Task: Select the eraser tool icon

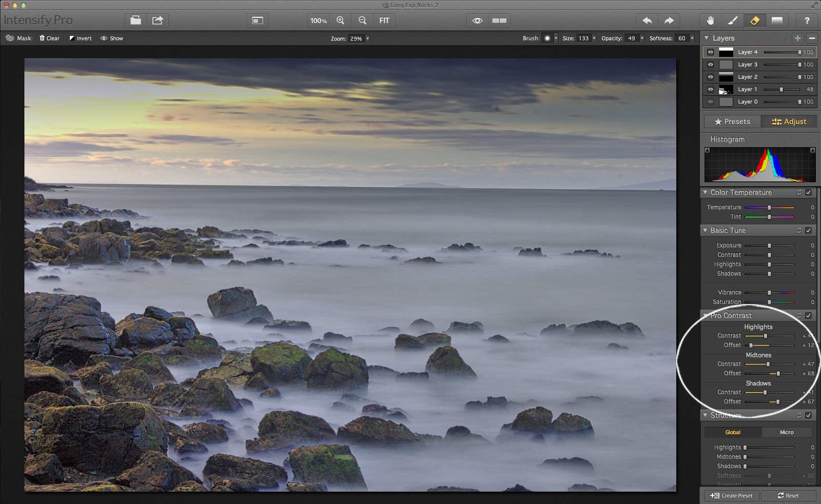Action: (x=755, y=21)
